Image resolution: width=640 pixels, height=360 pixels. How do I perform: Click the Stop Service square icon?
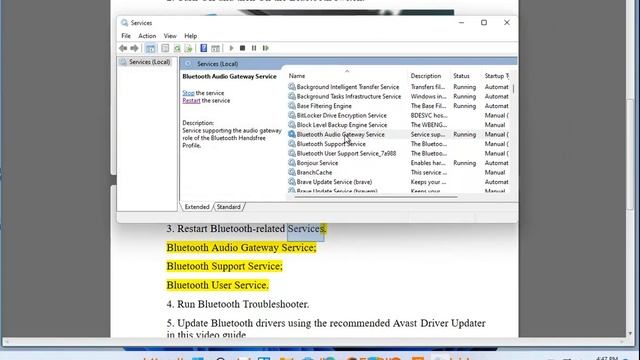(242, 48)
